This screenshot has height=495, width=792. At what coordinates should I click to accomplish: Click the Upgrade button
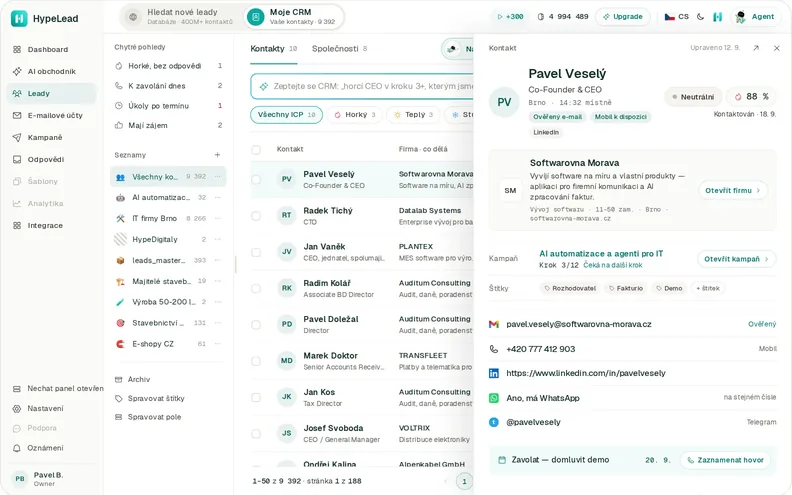tap(622, 17)
